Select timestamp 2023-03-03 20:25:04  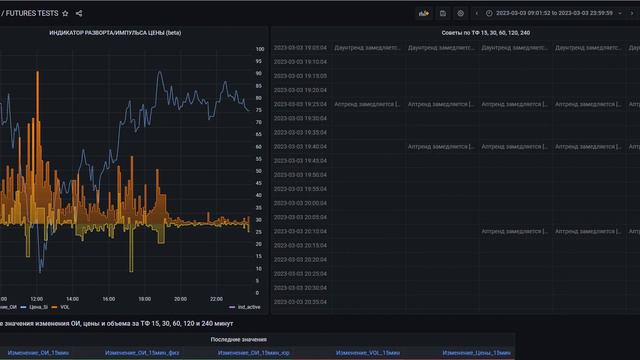[x=300, y=274]
